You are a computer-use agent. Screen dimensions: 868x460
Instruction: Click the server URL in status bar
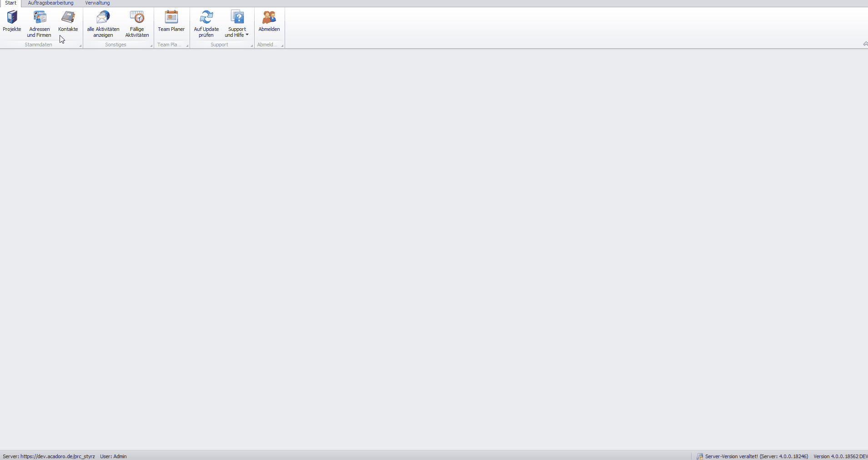(x=57, y=456)
